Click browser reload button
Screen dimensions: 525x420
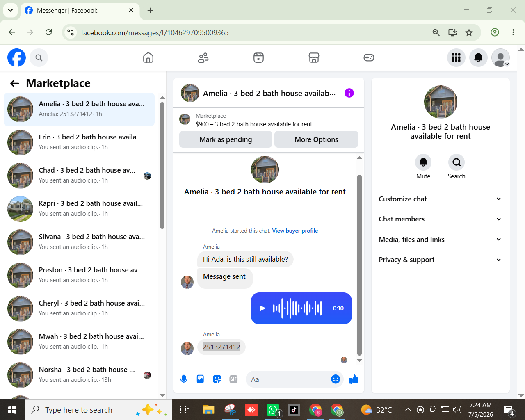48,32
